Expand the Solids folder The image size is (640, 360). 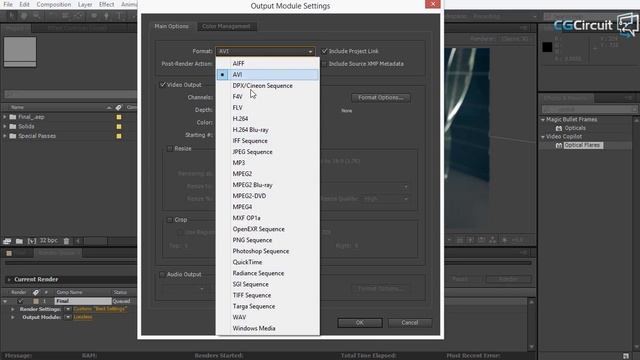point(4,127)
